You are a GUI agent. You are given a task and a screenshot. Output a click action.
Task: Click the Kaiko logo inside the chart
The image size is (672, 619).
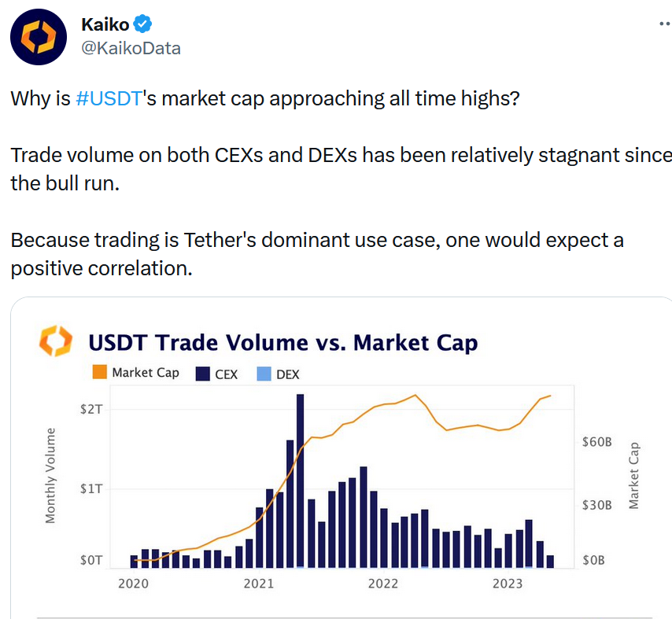pos(56,343)
